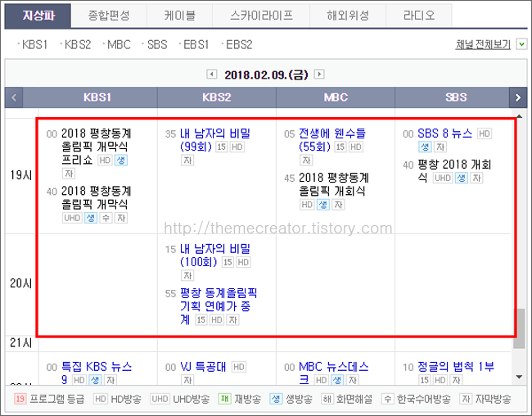Open 특집 KBS 뉴스 9 link
This screenshot has height=416, width=532.
tap(97, 373)
